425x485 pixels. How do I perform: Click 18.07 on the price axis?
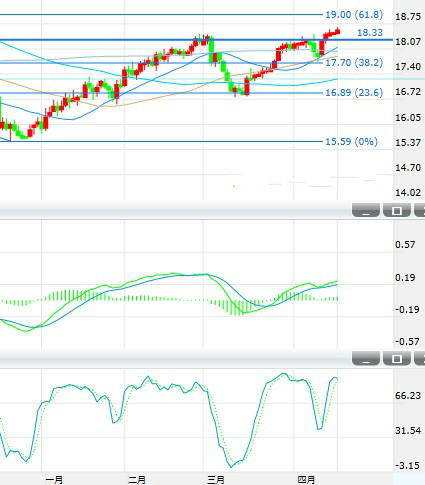(408, 42)
